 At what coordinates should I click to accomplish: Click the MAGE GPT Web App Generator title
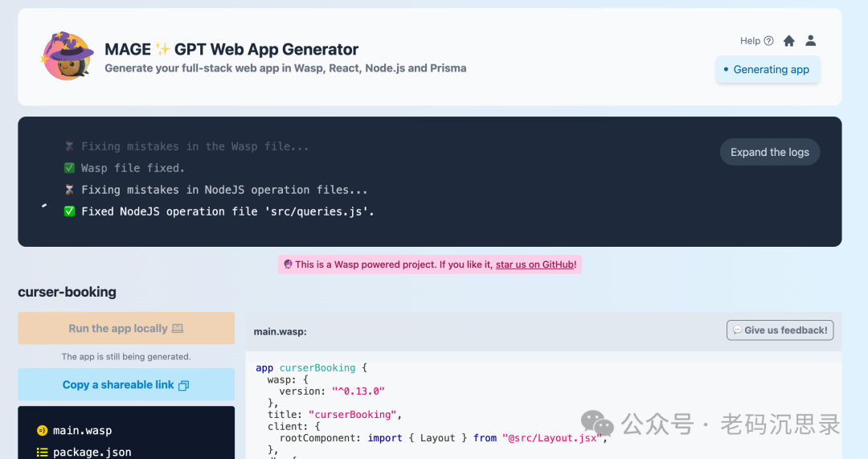pos(231,50)
